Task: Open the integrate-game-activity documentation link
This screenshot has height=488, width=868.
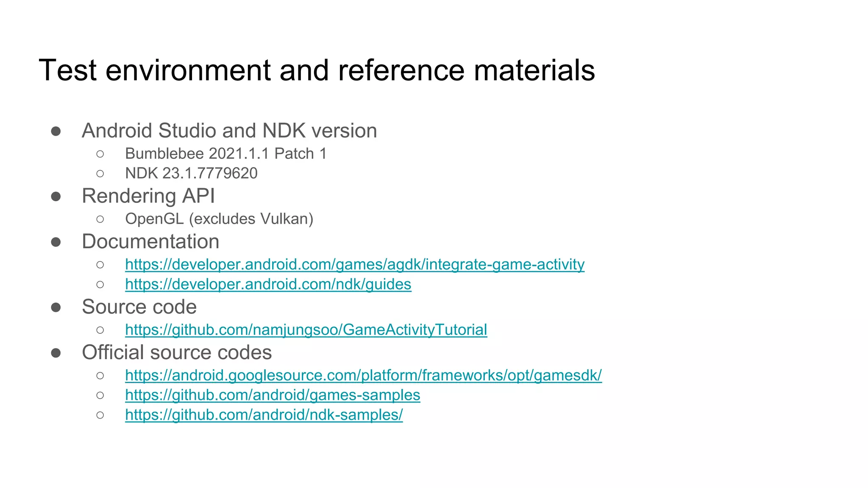Action: [354, 264]
